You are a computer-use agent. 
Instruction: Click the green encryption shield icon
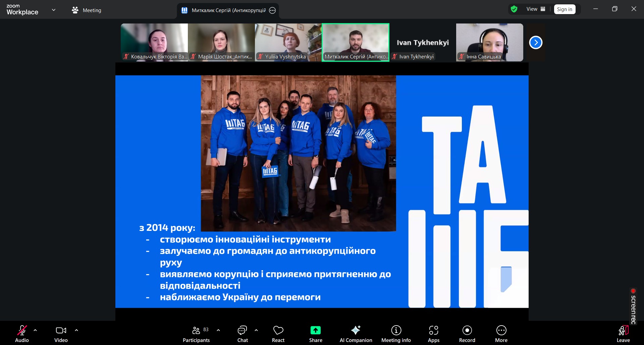514,9
